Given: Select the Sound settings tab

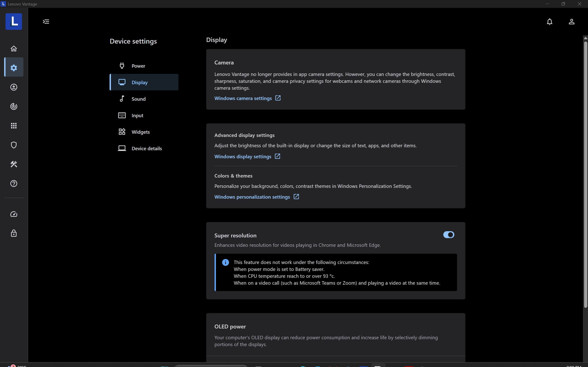Looking at the screenshot, I should tap(139, 99).
